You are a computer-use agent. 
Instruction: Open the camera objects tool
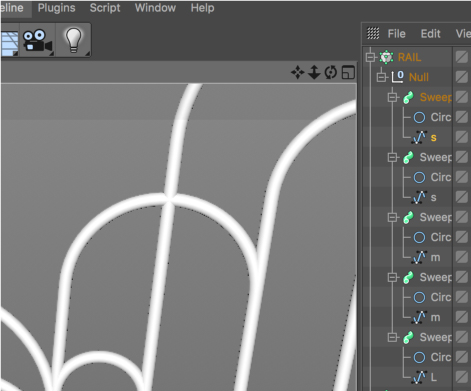(38, 40)
